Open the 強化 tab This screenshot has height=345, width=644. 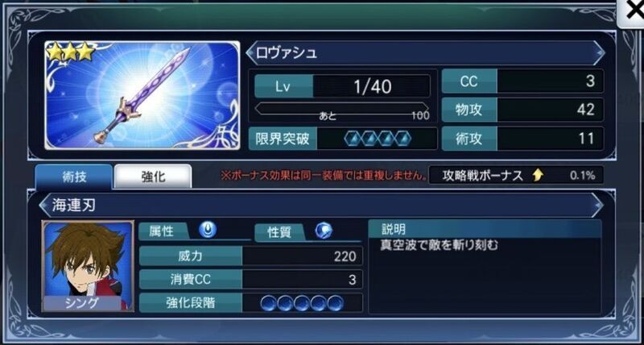pos(153,177)
